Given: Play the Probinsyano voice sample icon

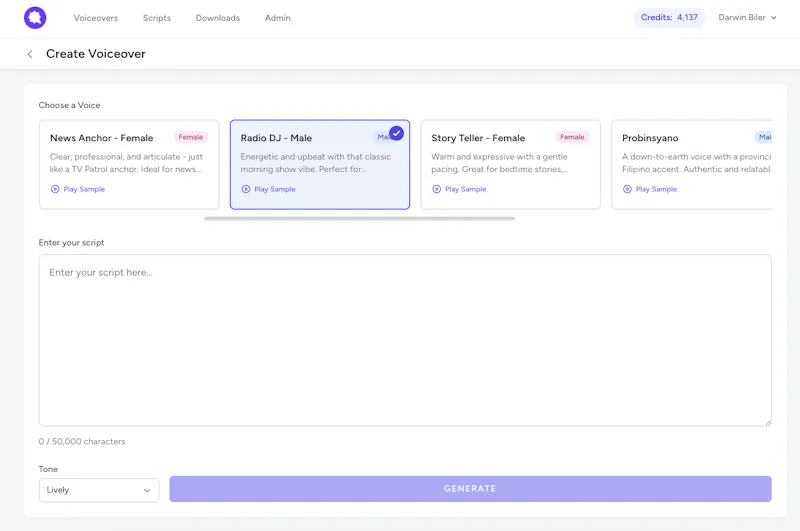Looking at the screenshot, I should coord(628,189).
